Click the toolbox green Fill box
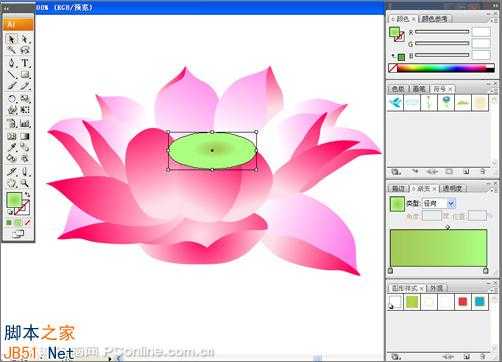502x362 pixels. [x=14, y=200]
